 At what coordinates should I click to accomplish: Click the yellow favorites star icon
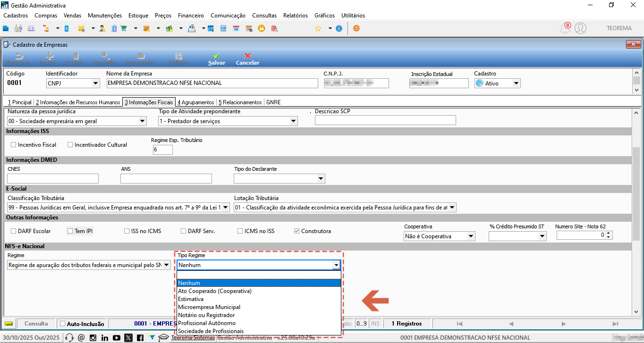point(318,28)
